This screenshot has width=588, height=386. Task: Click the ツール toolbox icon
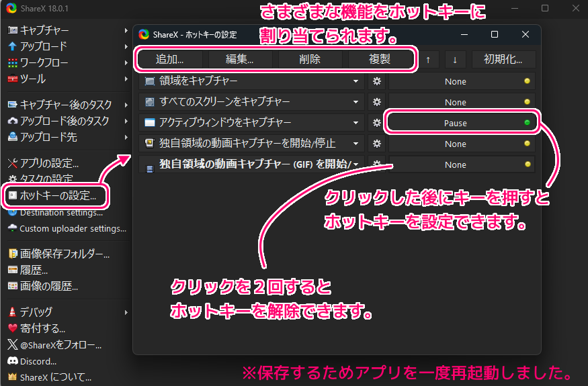13,79
